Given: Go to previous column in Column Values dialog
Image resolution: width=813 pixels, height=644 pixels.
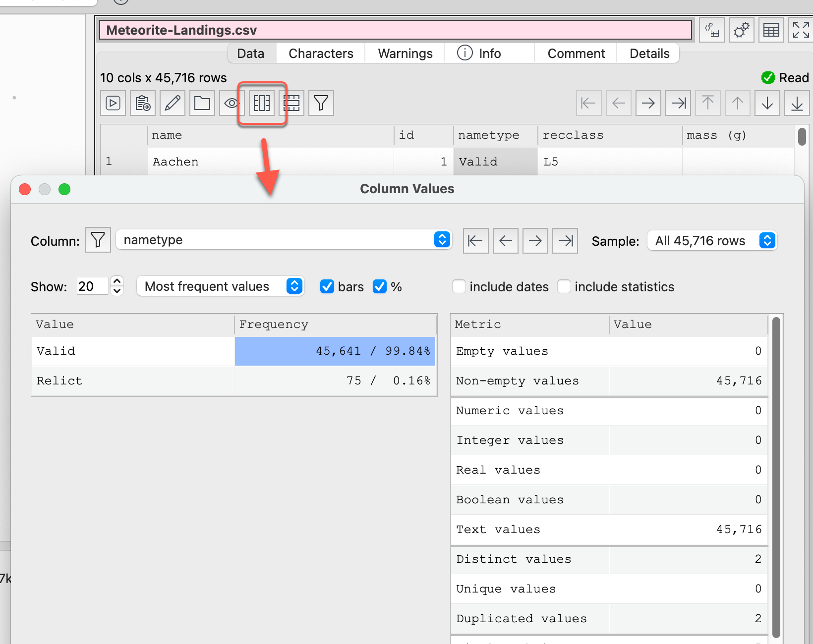Looking at the screenshot, I should point(506,241).
